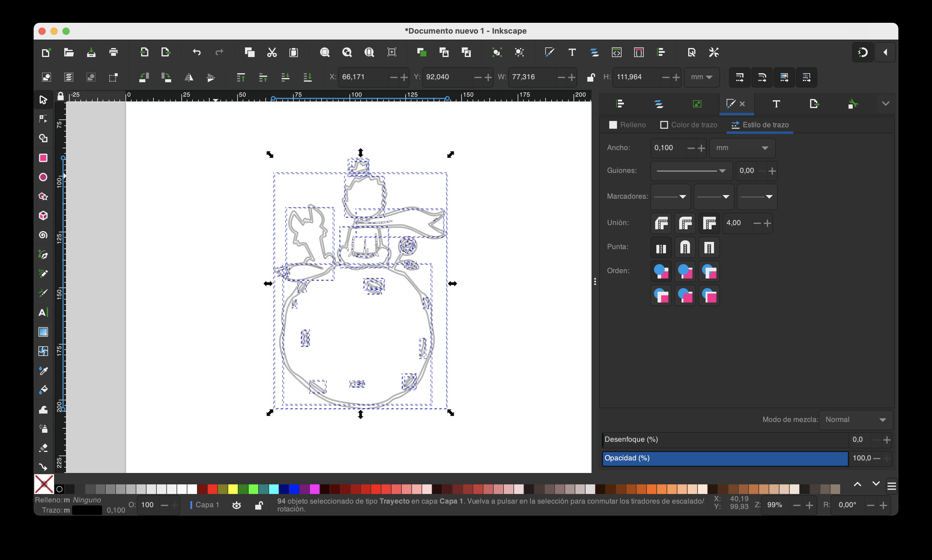
Task: Select the Color dropper tool
Action: (43, 371)
